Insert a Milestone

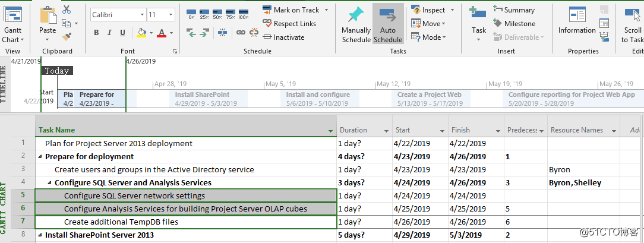514,23
